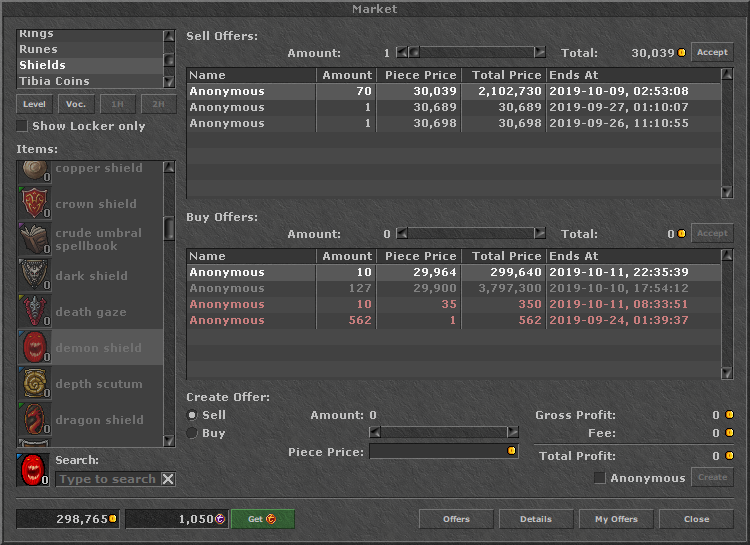Image resolution: width=750 pixels, height=545 pixels.
Task: Enable Show Locker only checkbox
Action: [22, 126]
